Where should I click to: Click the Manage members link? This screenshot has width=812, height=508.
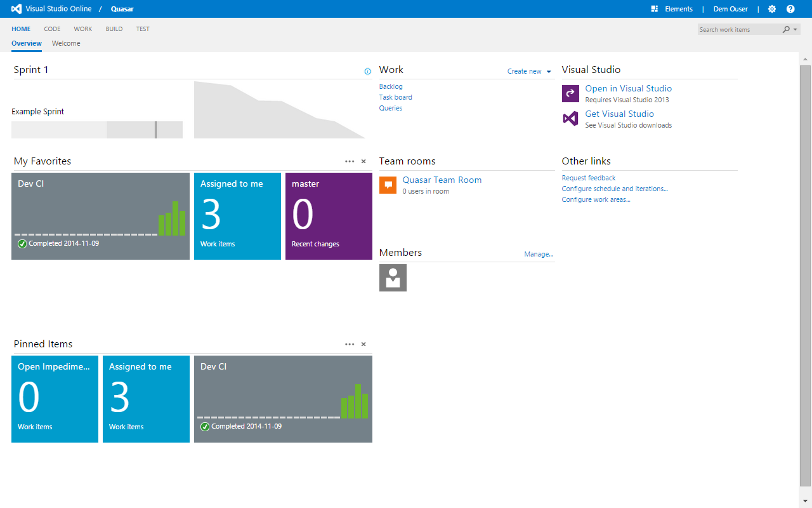click(x=539, y=254)
